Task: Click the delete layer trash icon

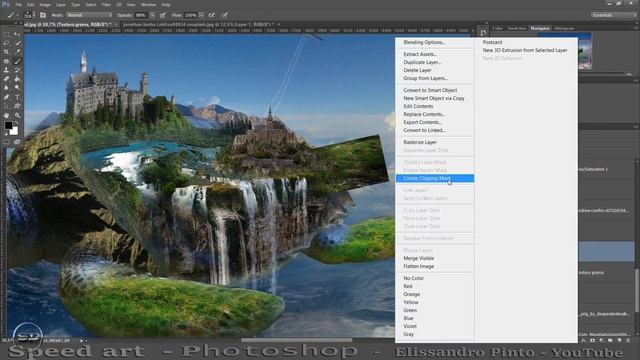Action: 628,340
